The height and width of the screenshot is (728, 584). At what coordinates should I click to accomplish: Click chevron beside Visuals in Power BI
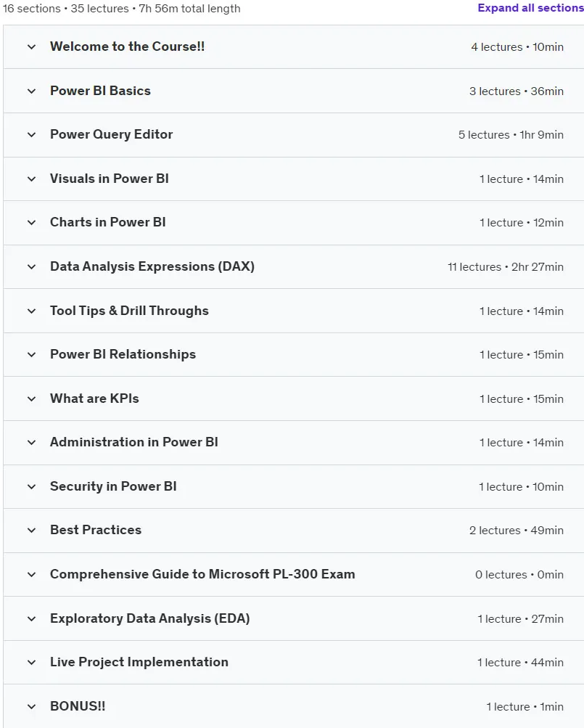coord(32,179)
